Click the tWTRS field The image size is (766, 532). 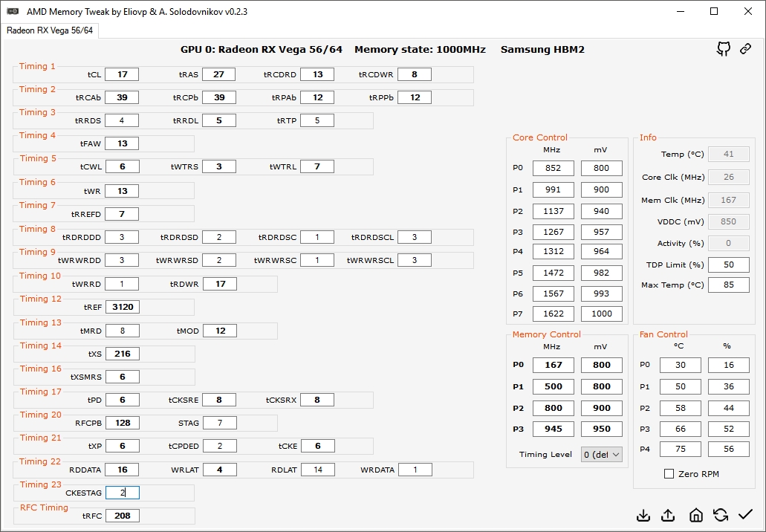click(219, 166)
